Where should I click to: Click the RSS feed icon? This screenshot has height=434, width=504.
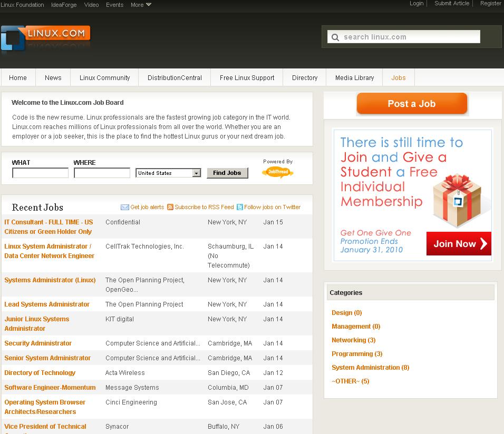coord(170,207)
